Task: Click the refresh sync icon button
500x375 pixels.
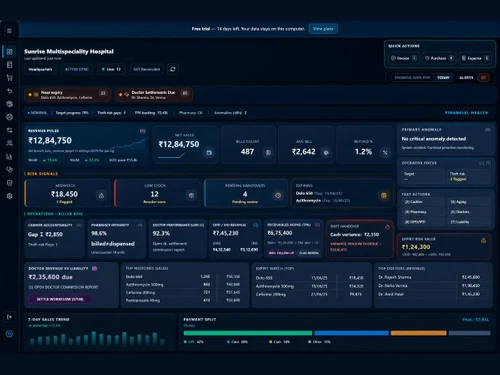Action: [x=173, y=69]
